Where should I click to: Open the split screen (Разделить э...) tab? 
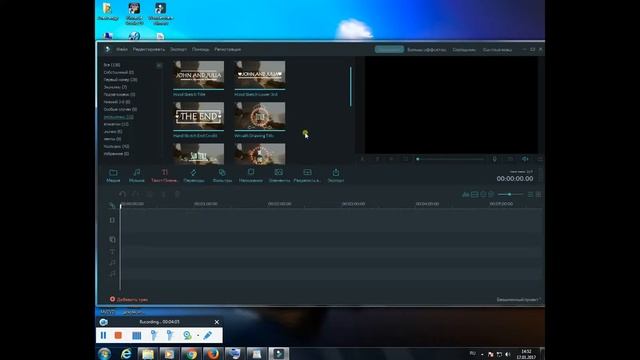[x=307, y=176]
